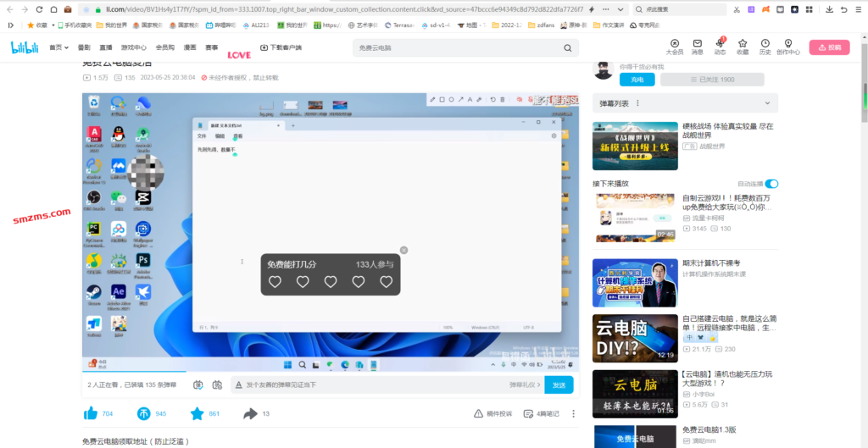Click the video progress bar under the player
868x448 pixels.
pyautogui.click(x=331, y=371)
